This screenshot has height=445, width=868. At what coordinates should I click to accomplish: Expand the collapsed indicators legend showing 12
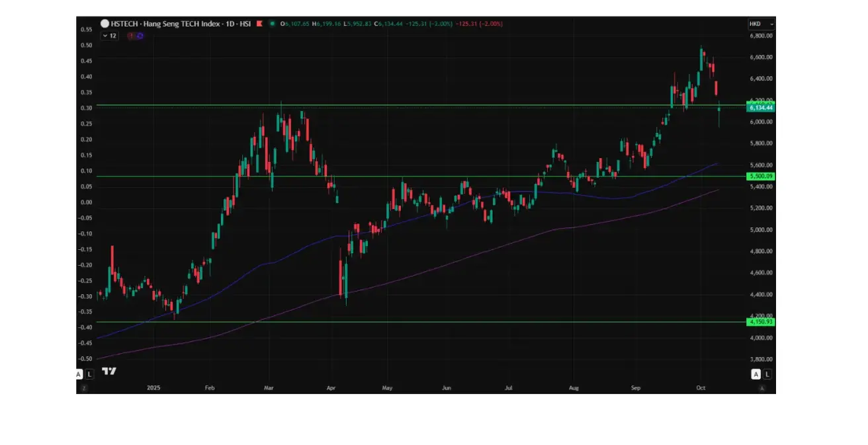(109, 36)
